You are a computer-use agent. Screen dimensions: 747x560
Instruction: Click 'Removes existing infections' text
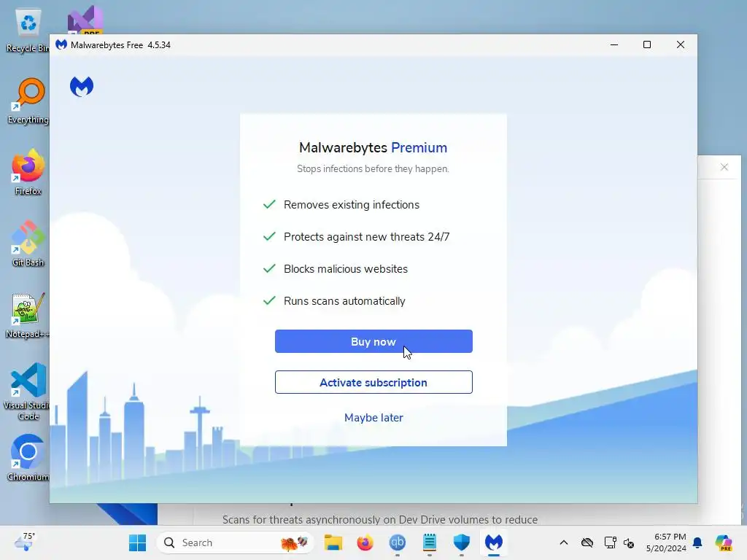[x=352, y=205]
